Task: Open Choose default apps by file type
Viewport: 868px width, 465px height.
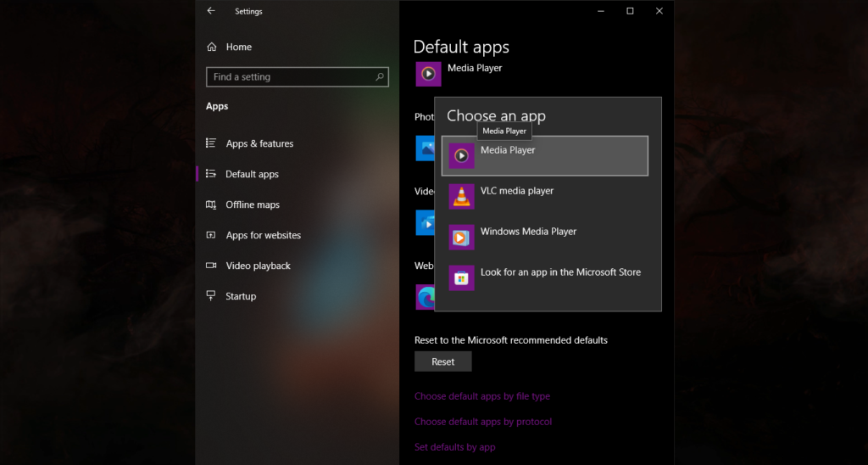Action: tap(482, 396)
